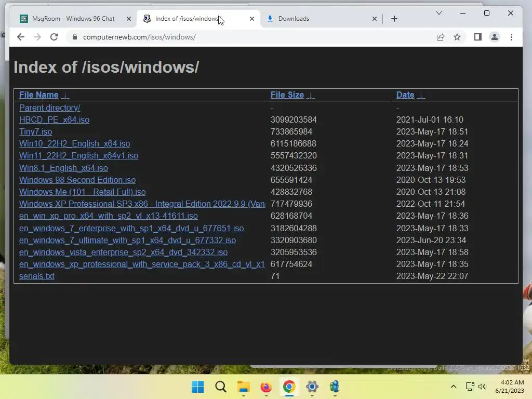Open the Parent directory link
The height and width of the screenshot is (399, 532).
[x=49, y=108]
